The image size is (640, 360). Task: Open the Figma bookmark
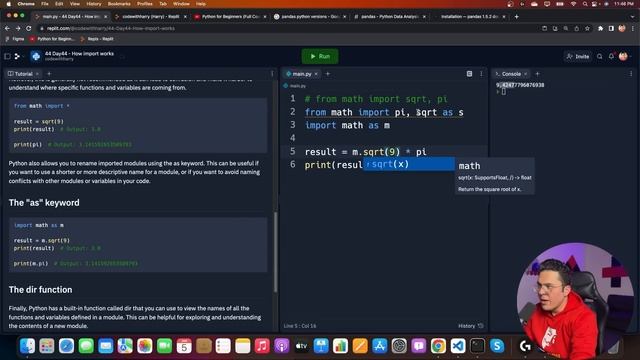click(15, 39)
